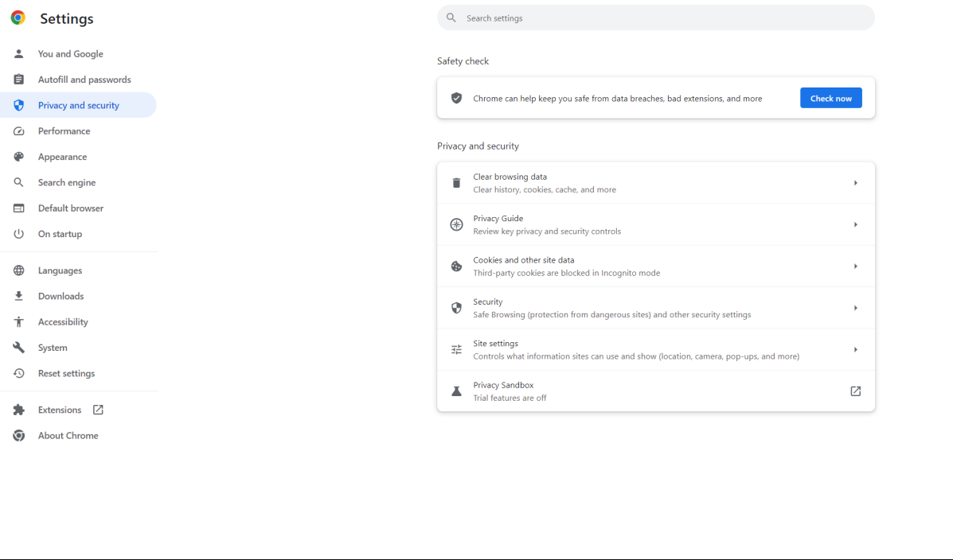Screen dimensions: 953x560
Task: Click the Chrome logo beside Settings
Action: point(18,18)
